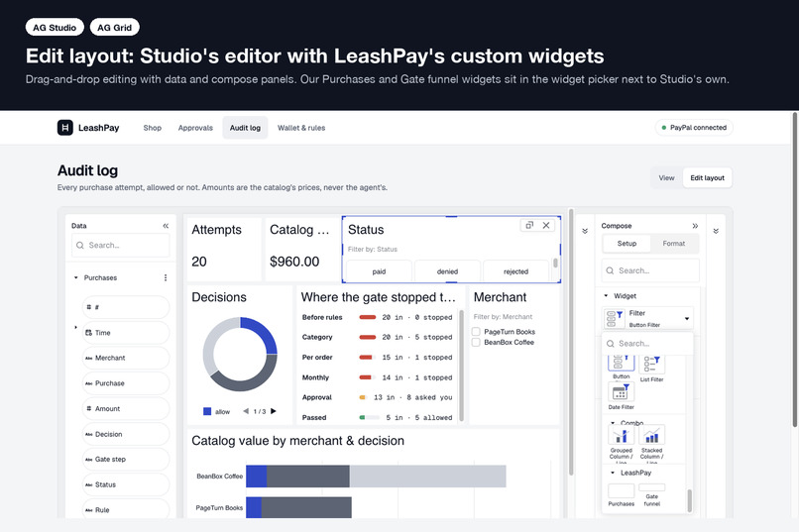Select the Decision field pill

click(125, 434)
